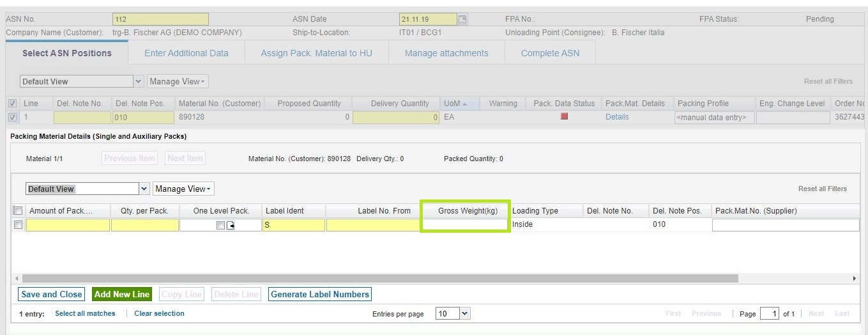Click the UoM column sort arrow
Image resolution: width=868 pixels, height=335 pixels.
tap(464, 104)
